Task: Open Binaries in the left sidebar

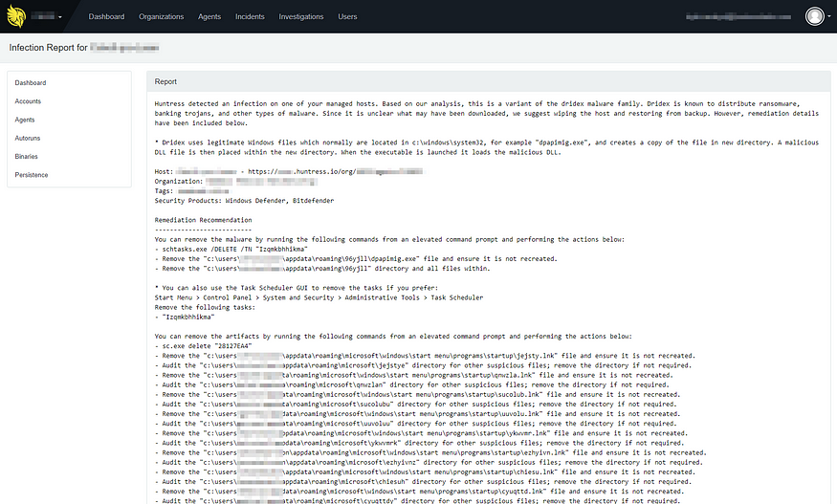Action: point(26,157)
